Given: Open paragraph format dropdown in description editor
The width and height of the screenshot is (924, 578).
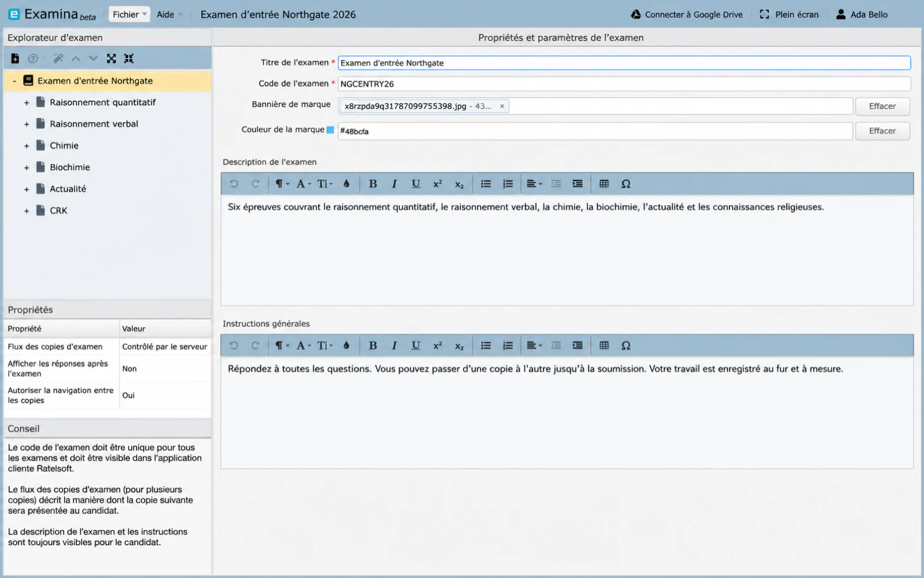Looking at the screenshot, I should point(282,184).
